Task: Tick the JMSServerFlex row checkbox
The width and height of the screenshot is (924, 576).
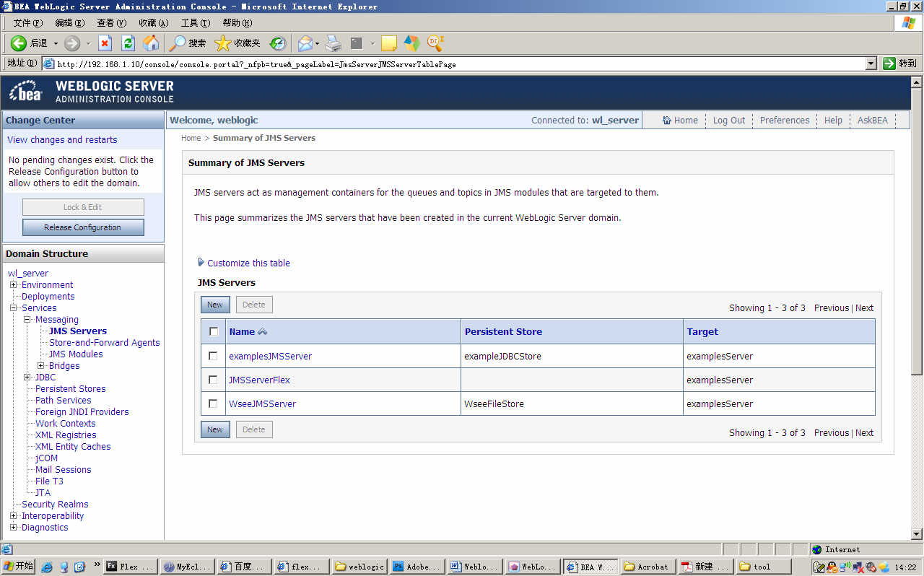Action: click(x=213, y=380)
